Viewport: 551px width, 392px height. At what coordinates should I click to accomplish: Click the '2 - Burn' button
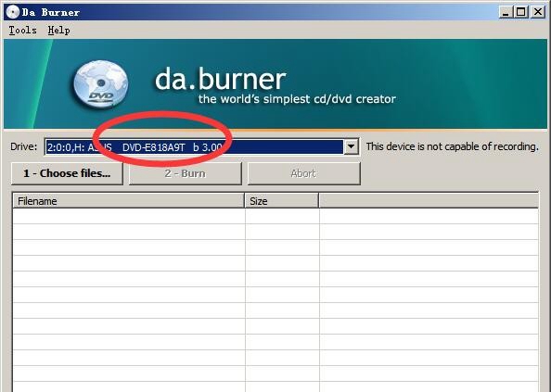pyautogui.click(x=186, y=173)
